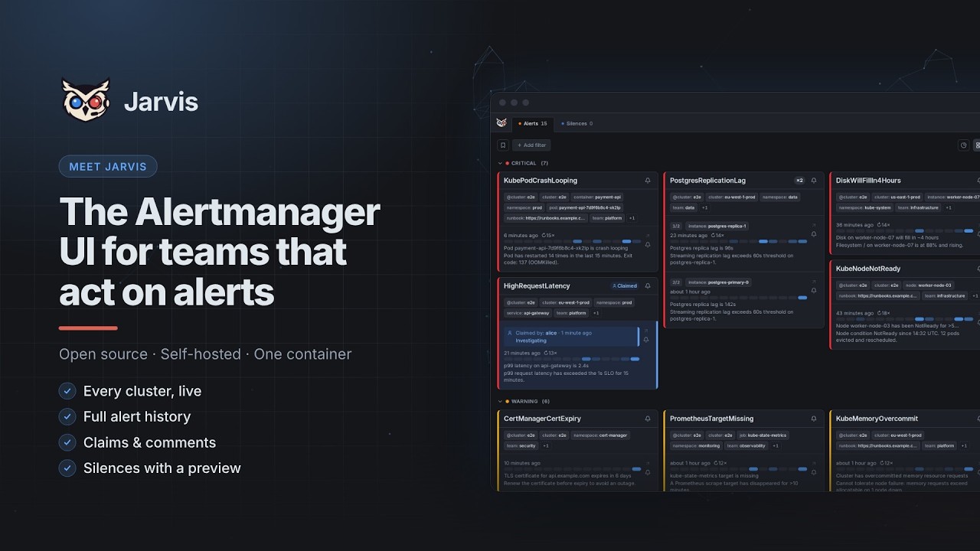Click the 'namespace: monitoring' label chip

pyautogui.click(x=696, y=445)
